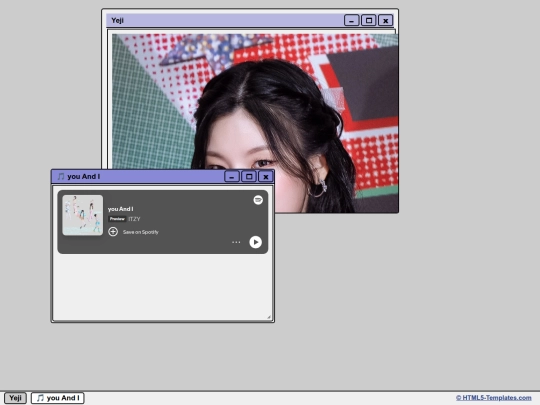Maximize the Yeji window
The height and width of the screenshot is (405, 540).
368,21
